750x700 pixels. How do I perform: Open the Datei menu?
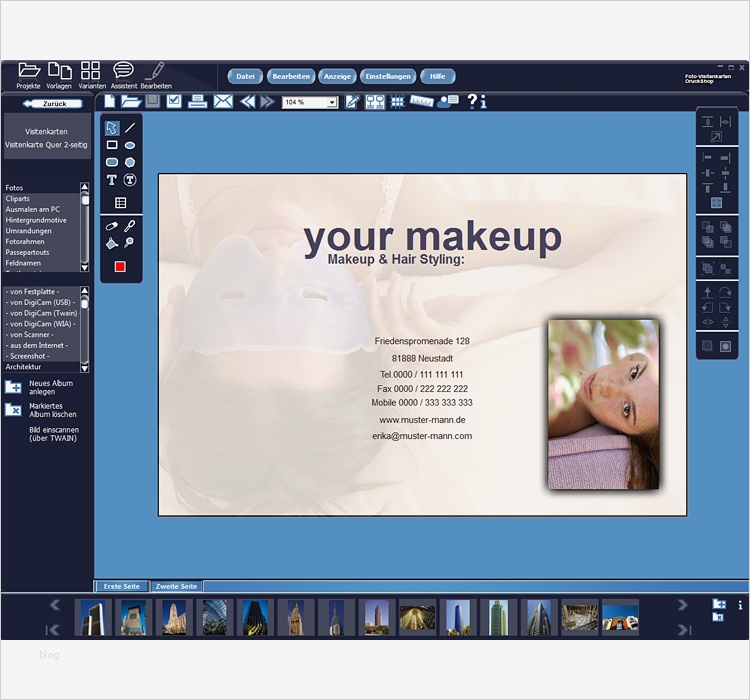tap(245, 76)
